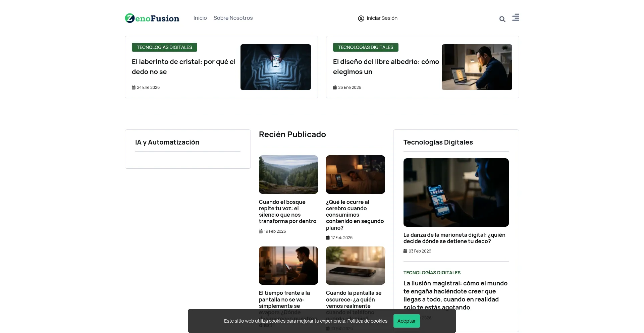Screen dimensions: 644x333
Task: Open the sleeping person bedroom thumbnail
Action: click(x=356, y=174)
